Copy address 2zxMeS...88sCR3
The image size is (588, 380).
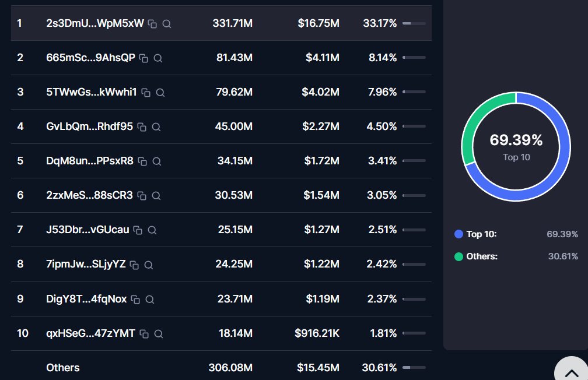(142, 196)
